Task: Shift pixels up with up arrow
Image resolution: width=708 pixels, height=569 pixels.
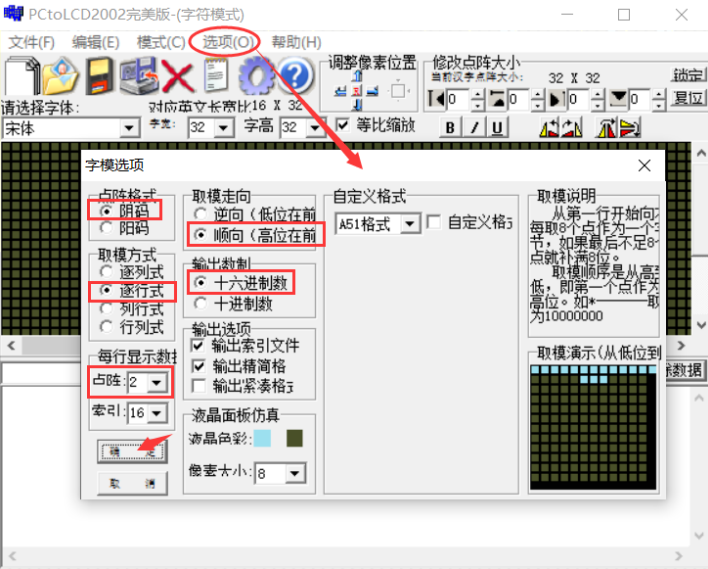Action: [357, 75]
